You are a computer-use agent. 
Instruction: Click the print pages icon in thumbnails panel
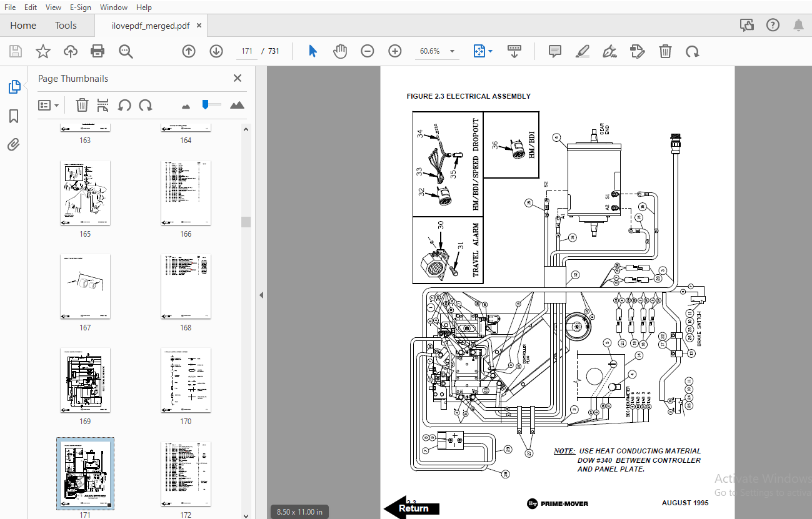pos(103,105)
